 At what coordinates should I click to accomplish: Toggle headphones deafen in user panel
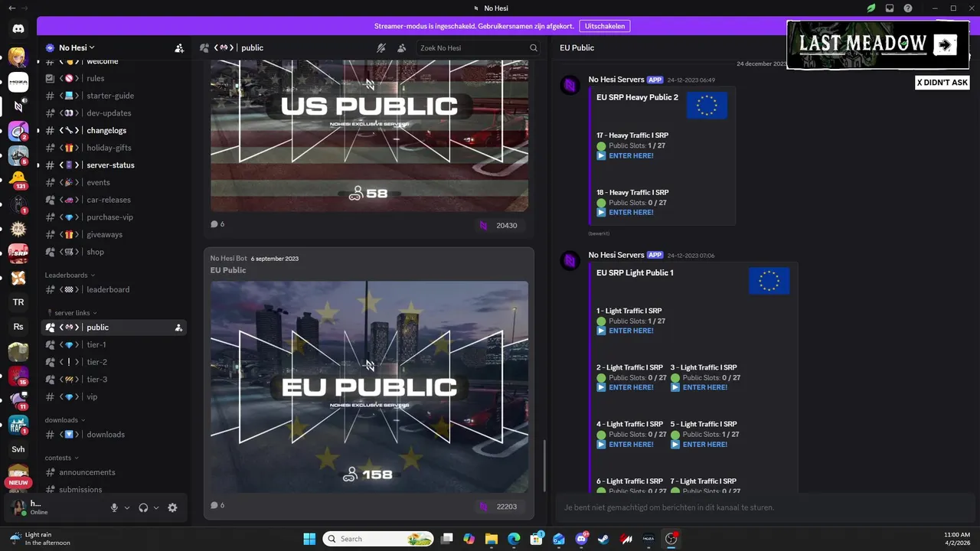(143, 507)
